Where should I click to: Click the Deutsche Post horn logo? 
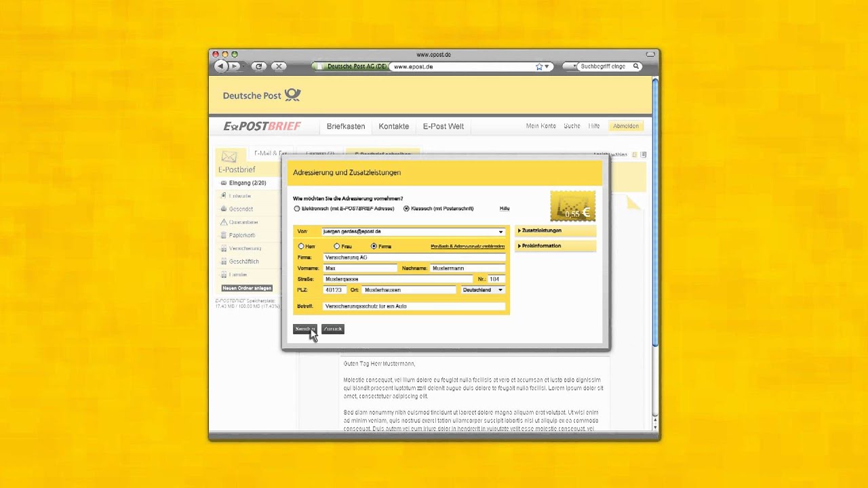(x=292, y=95)
